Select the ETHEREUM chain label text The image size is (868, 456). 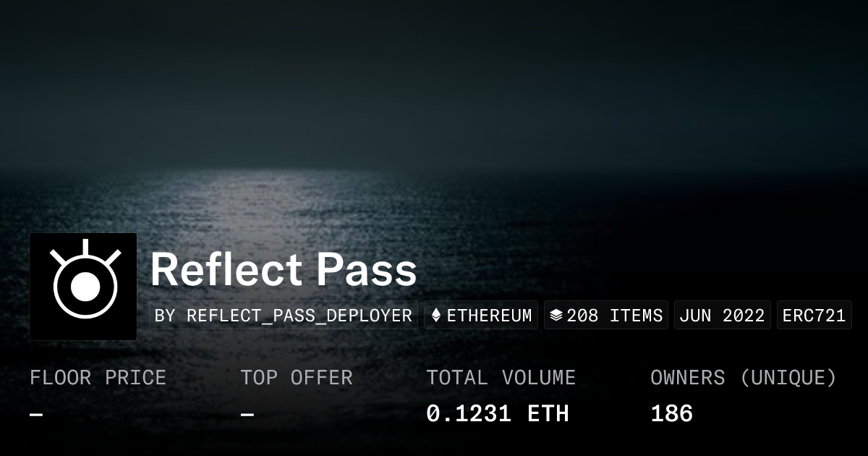[x=489, y=316]
